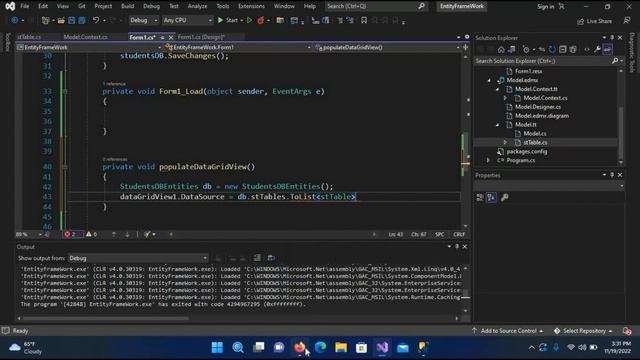
Task: Click the Save toolbar icon
Action: click(x=71, y=20)
